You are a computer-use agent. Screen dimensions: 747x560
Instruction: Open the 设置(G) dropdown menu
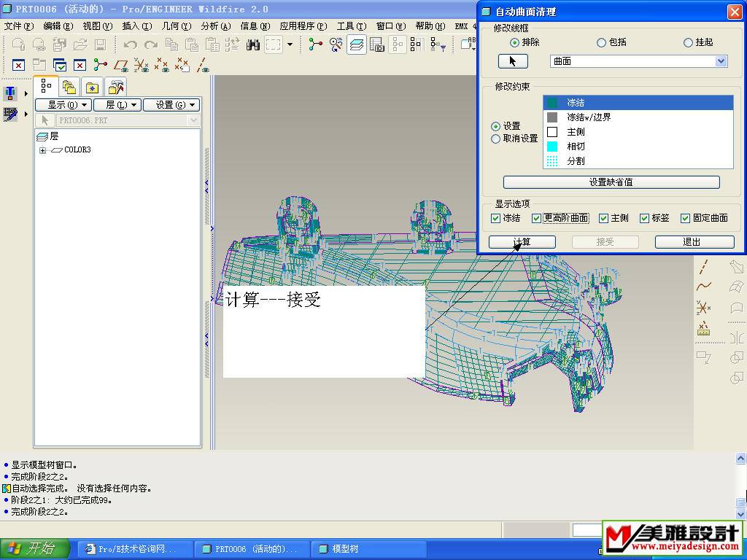[x=171, y=105]
